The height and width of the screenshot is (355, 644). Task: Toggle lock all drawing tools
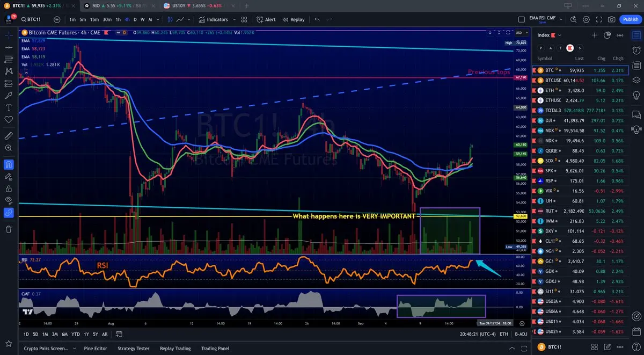[9, 189]
